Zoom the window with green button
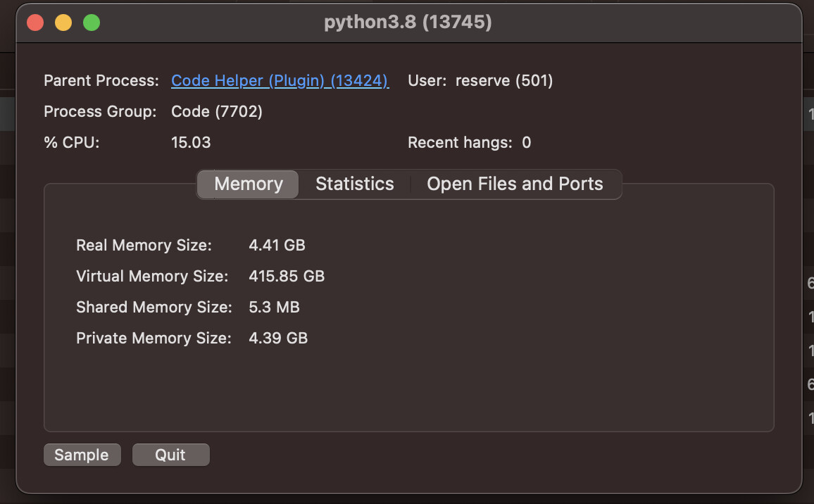Image resolution: width=814 pixels, height=504 pixels. click(92, 23)
